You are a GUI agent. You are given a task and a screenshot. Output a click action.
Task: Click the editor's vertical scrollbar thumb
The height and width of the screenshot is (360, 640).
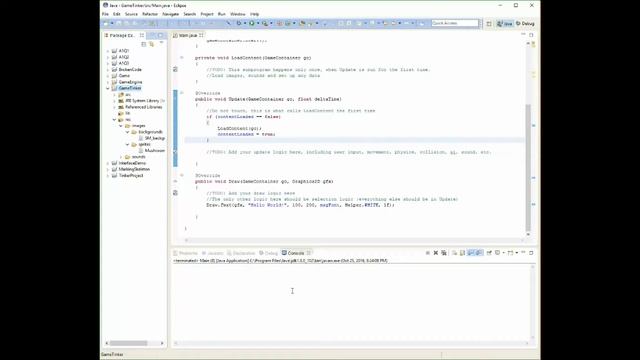[x=528, y=167]
